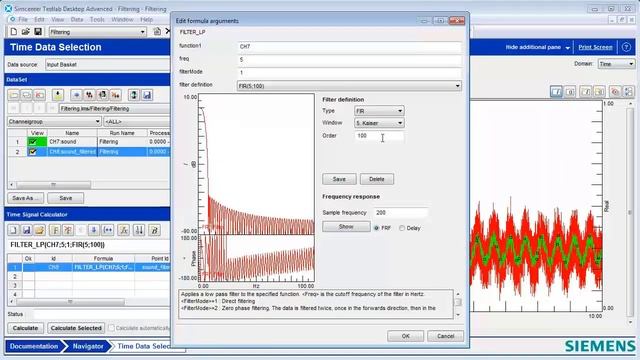Click the Calculate Selected button
Viewport: 640px width, 360px height.
pyautogui.click(x=76, y=328)
